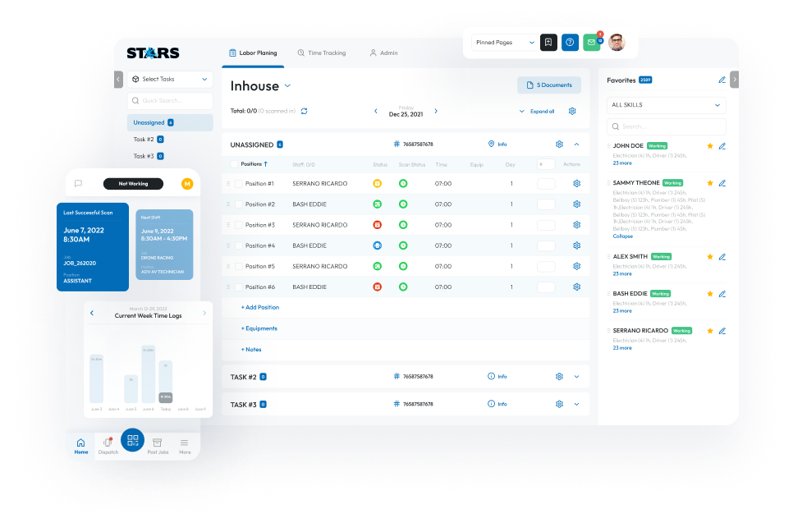Open the help question mark icon
The height and width of the screenshot is (532, 793).
[x=570, y=43]
